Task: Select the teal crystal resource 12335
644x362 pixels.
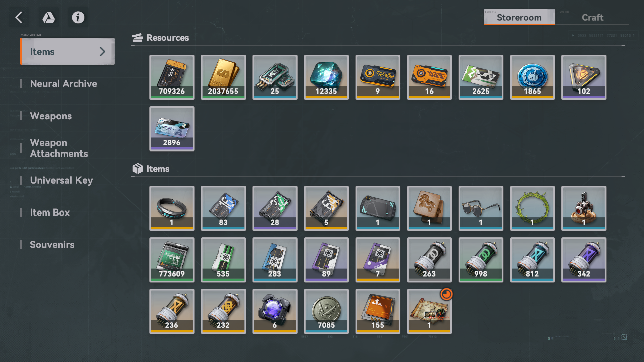Action: (326, 77)
